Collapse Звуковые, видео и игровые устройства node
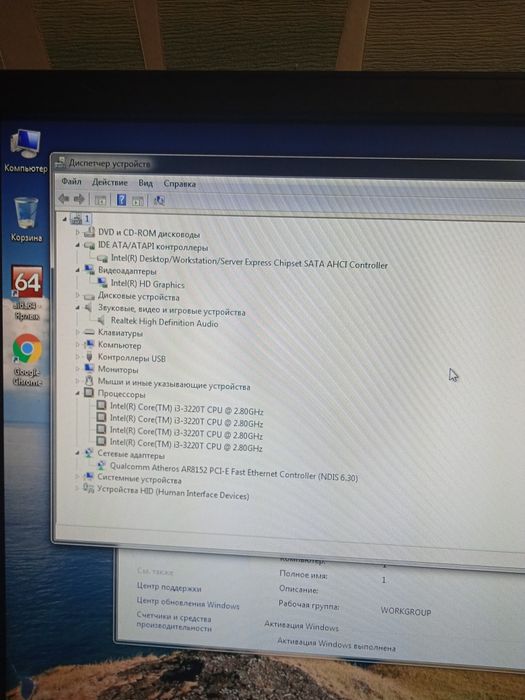This screenshot has width=525, height=700. point(78,308)
